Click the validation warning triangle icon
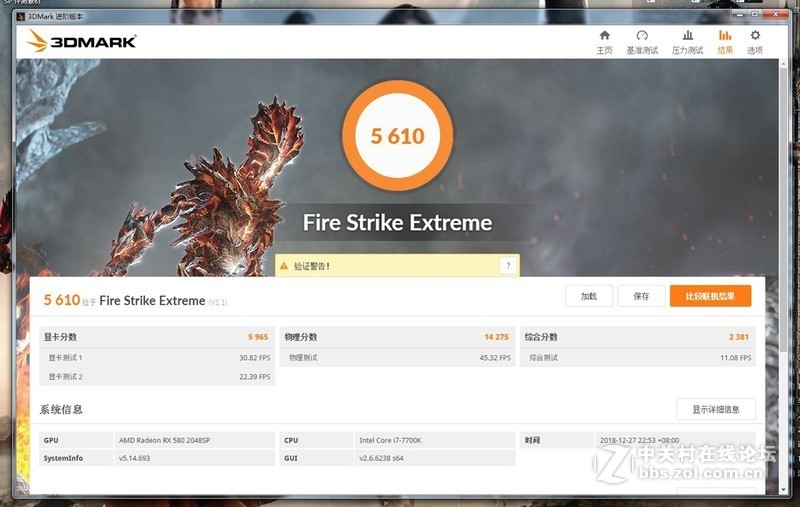Image resolution: width=800 pixels, height=507 pixels. pos(284,266)
